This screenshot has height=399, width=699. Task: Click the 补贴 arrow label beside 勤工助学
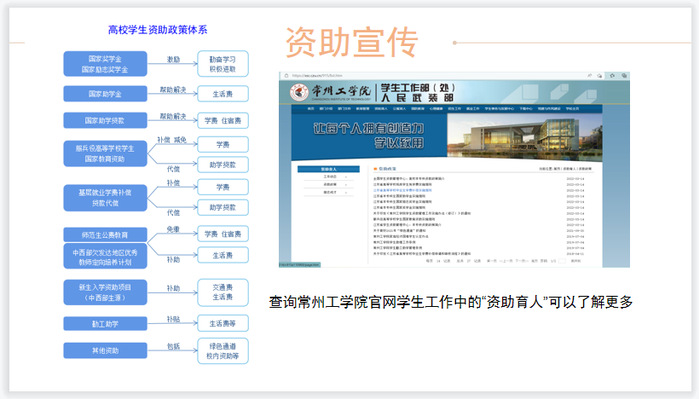click(173, 319)
